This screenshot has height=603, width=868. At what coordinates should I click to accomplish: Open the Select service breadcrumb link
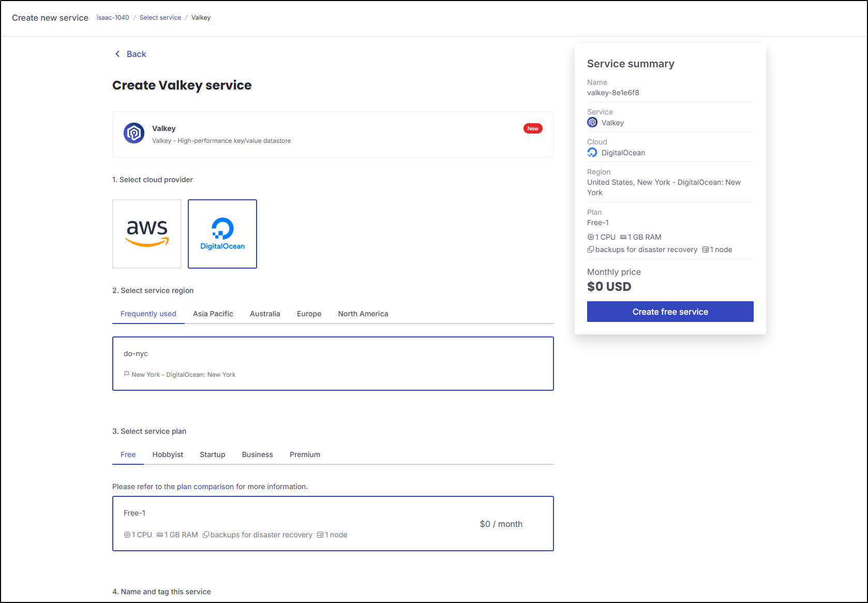point(160,18)
